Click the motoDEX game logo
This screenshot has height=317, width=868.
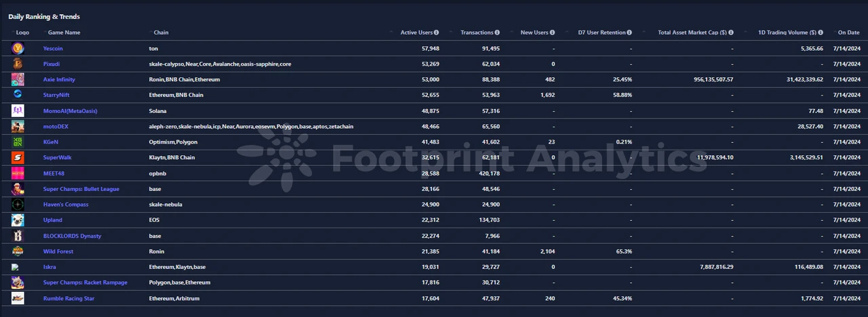pos(18,126)
